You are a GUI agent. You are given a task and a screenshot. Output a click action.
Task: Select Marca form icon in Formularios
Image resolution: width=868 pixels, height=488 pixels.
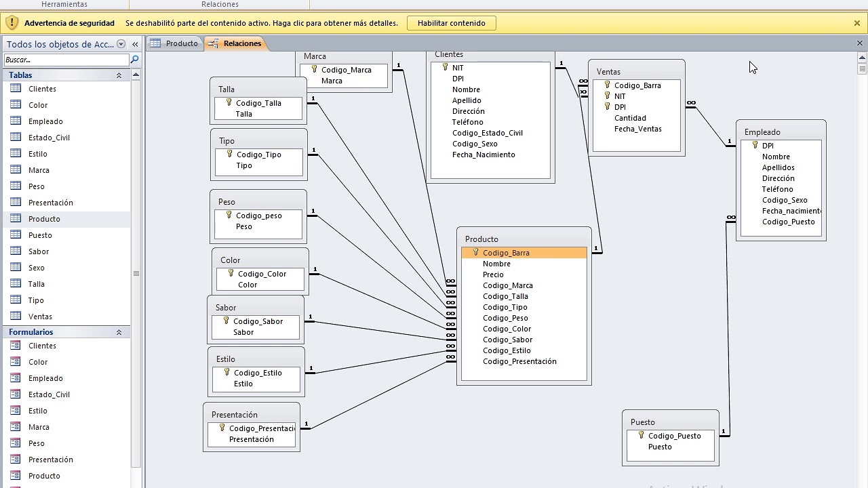tap(16, 427)
